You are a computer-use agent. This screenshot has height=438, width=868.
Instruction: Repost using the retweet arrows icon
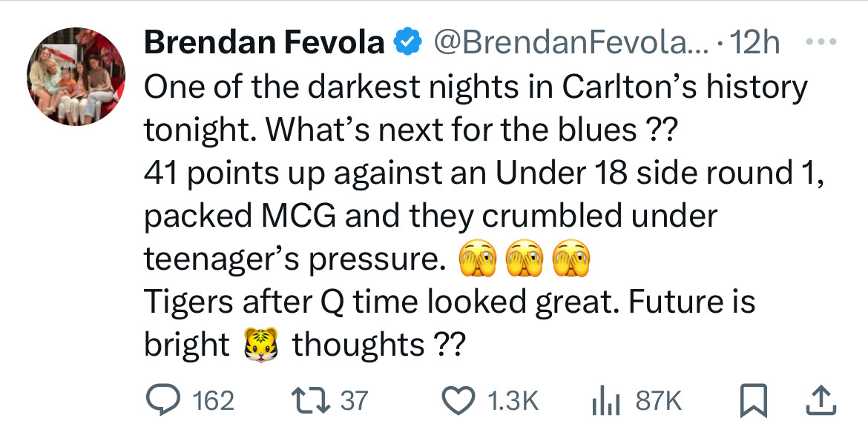point(311,400)
